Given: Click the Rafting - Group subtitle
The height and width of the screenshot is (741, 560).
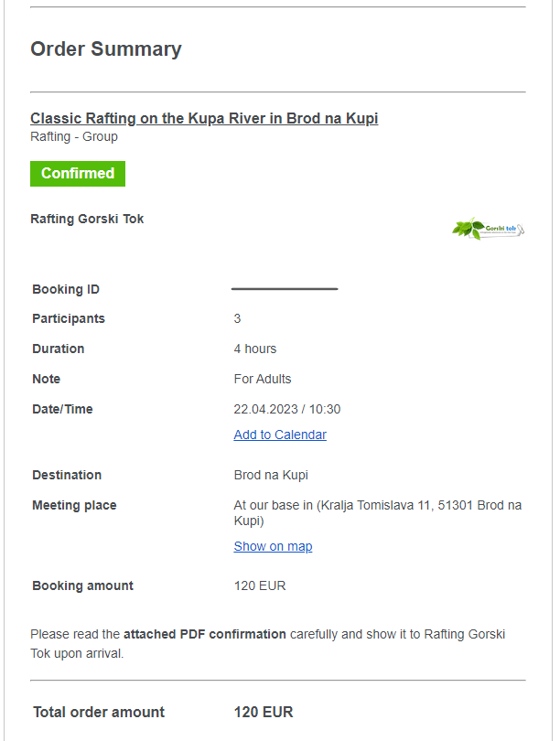Looking at the screenshot, I should pos(74,136).
